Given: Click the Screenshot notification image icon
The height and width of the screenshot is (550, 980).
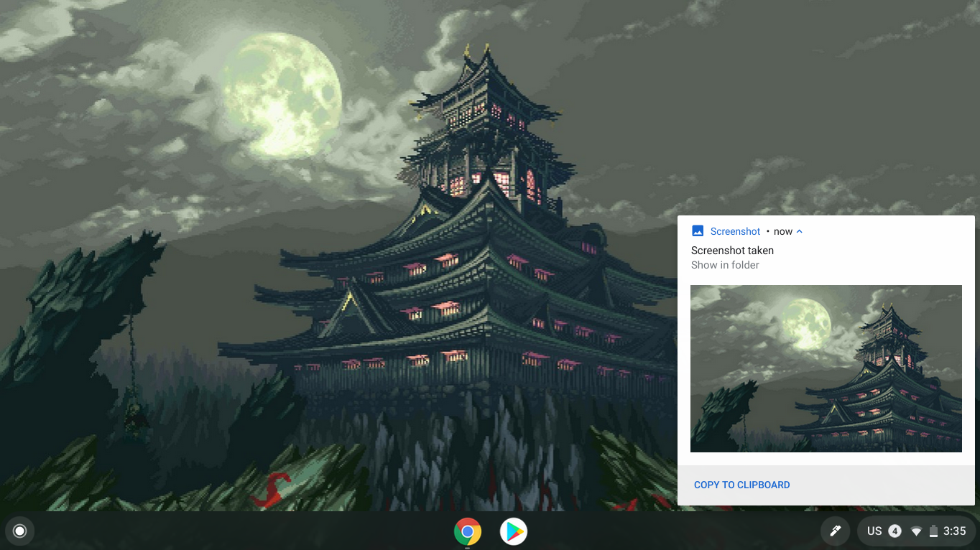Looking at the screenshot, I should coord(698,231).
